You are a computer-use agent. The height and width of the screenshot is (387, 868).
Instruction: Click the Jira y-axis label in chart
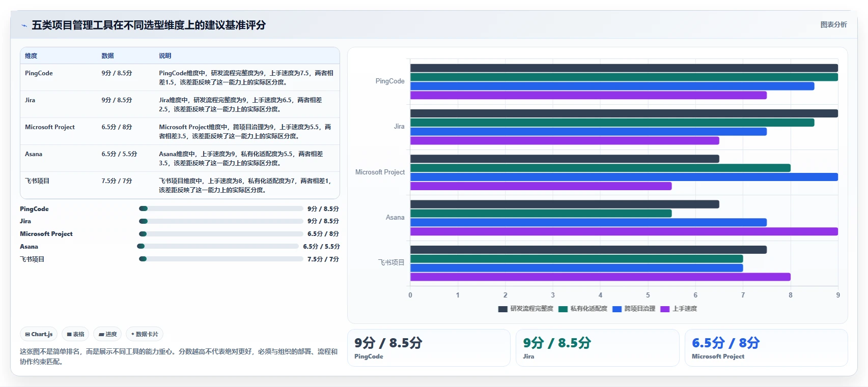[399, 127]
